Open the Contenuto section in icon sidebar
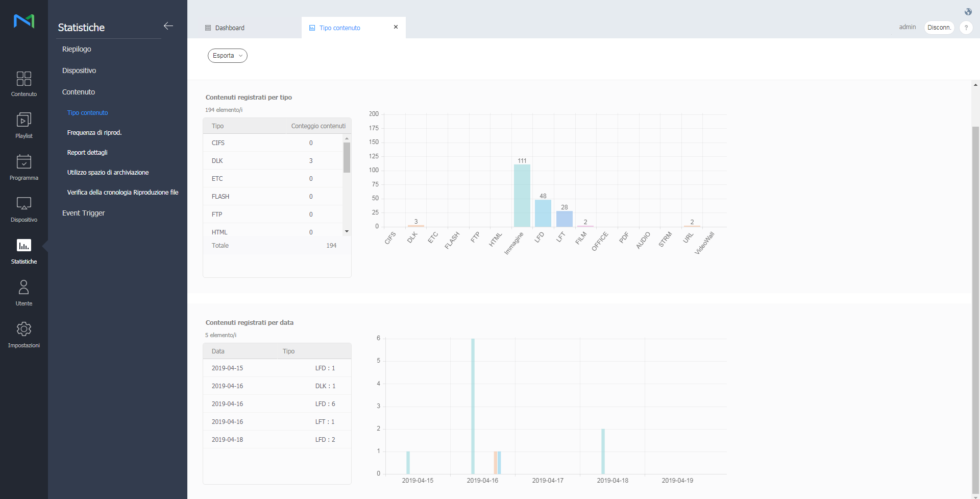Screen dimensions: 980x499 coord(24,83)
